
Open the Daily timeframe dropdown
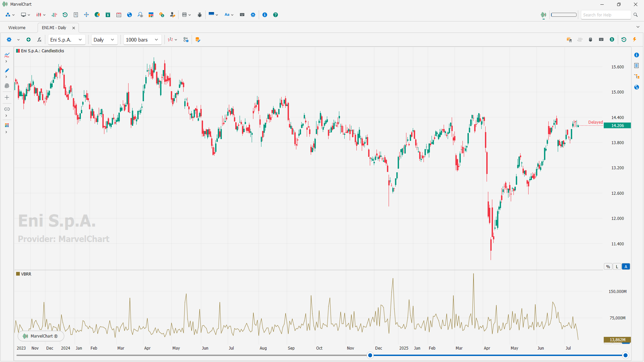pyautogui.click(x=104, y=40)
